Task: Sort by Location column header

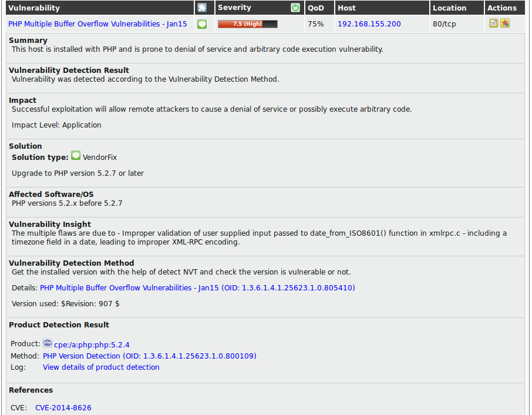Action: point(450,8)
